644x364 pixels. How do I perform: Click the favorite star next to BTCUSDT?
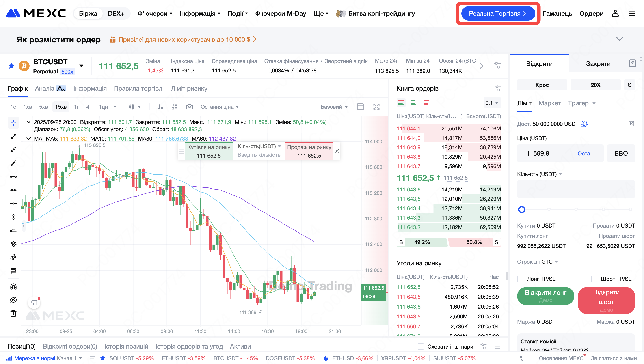pyautogui.click(x=11, y=66)
